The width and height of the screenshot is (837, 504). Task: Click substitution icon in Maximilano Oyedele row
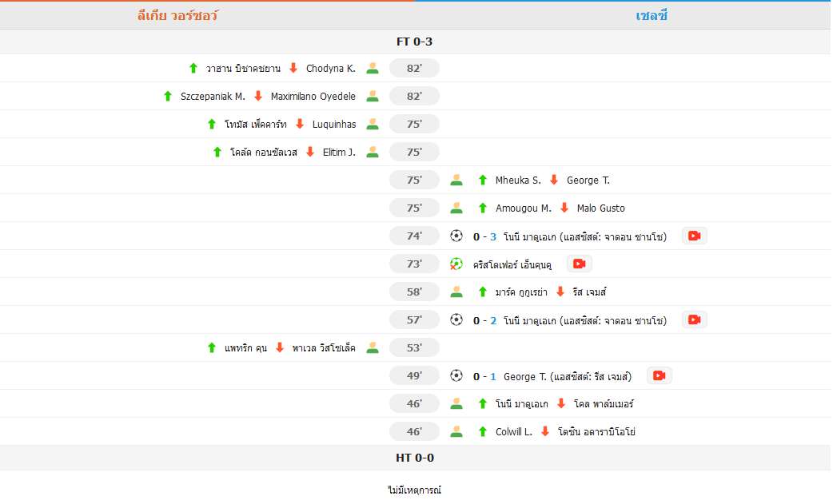[x=373, y=96]
